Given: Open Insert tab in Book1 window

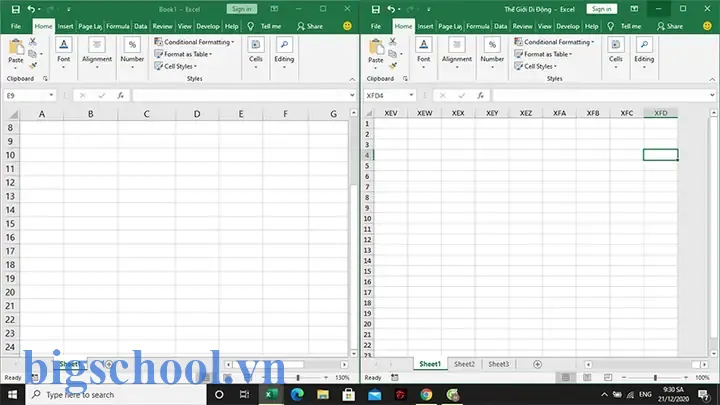Looking at the screenshot, I should 65,26.
